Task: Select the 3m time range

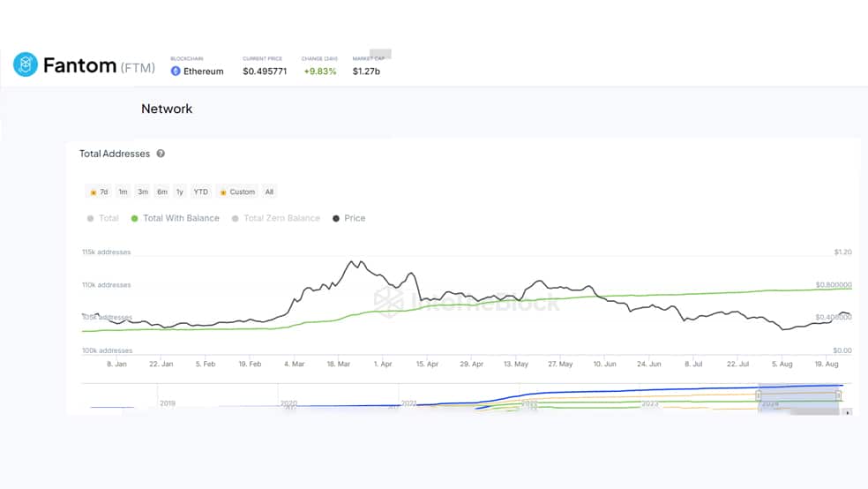Action: (143, 192)
